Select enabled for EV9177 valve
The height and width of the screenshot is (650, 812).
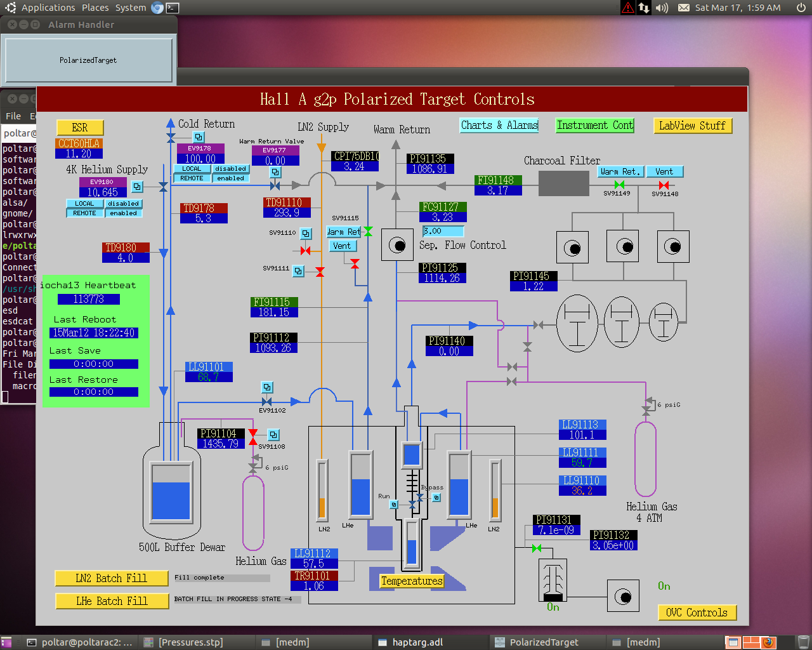[230, 178]
